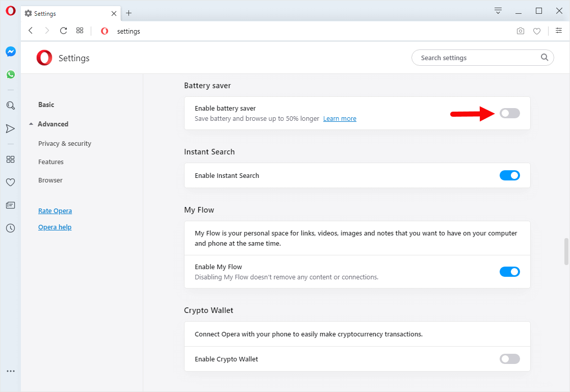Screen dimensions: 570x392
Task: Click the Opera logo beside Settings heading
Action: [x=44, y=58]
